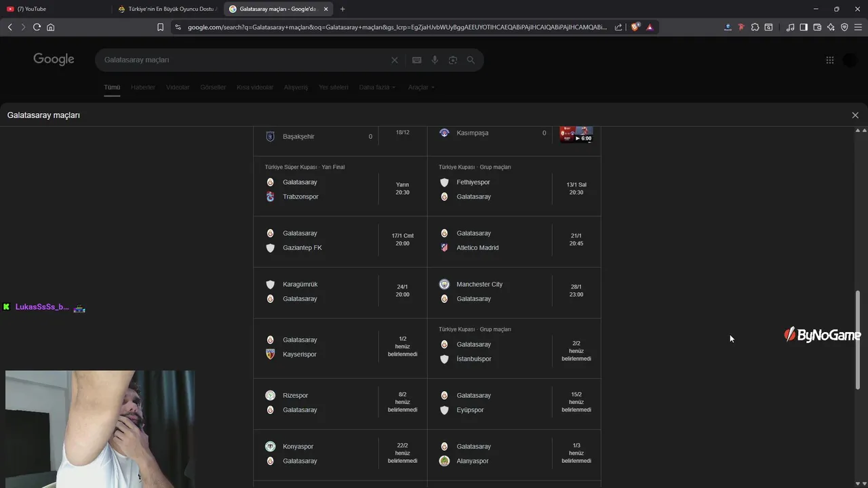Viewport: 868px width, 488px height.
Task: Toggle the browser sidebar panel icon
Action: click(x=804, y=27)
